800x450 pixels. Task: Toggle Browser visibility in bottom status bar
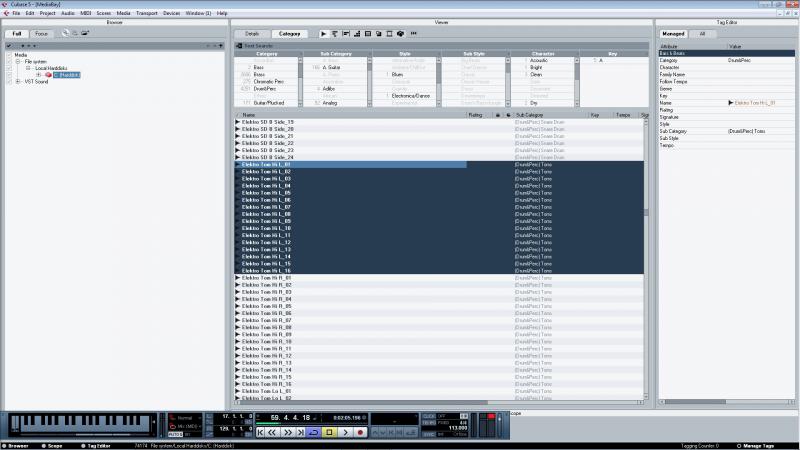tap(15, 446)
